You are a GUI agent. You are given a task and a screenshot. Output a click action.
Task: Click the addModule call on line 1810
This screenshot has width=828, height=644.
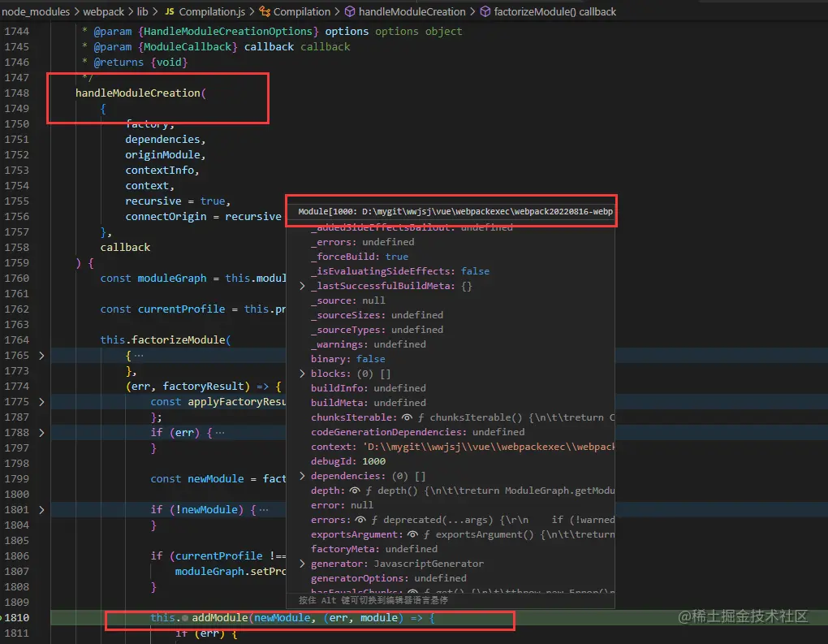click(220, 617)
